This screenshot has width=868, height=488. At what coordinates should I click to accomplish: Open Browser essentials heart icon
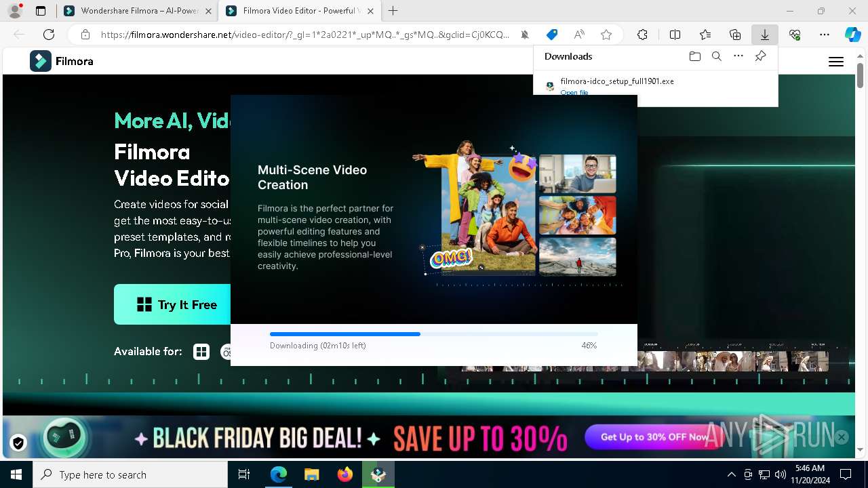click(795, 35)
